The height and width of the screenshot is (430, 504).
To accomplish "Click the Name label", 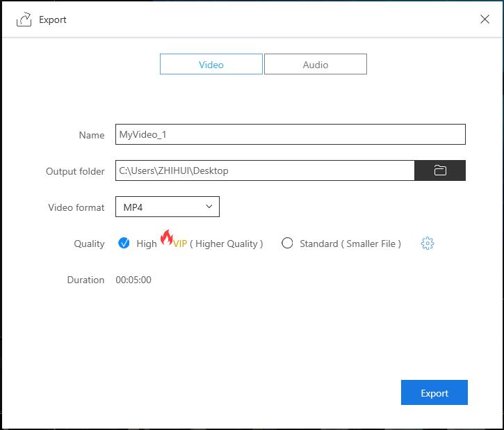I will tap(92, 135).
